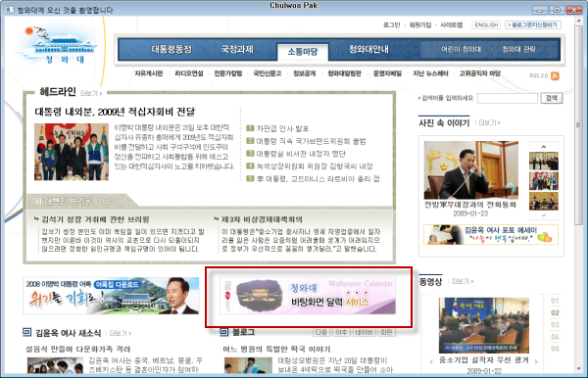The width and height of the screenshot is (588, 378).
Task: Open the 바탕화면 달력 서비스 banner
Action: [308, 296]
